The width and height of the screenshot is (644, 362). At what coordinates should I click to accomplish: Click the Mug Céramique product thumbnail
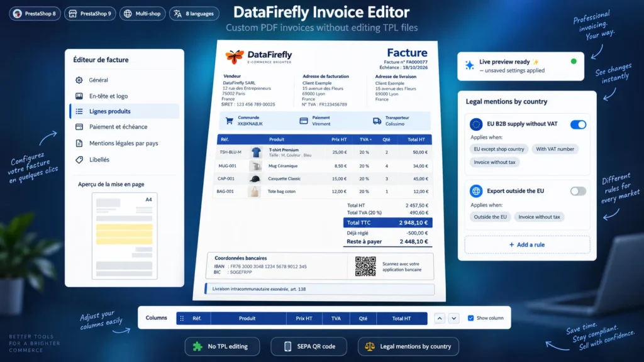[x=256, y=166]
